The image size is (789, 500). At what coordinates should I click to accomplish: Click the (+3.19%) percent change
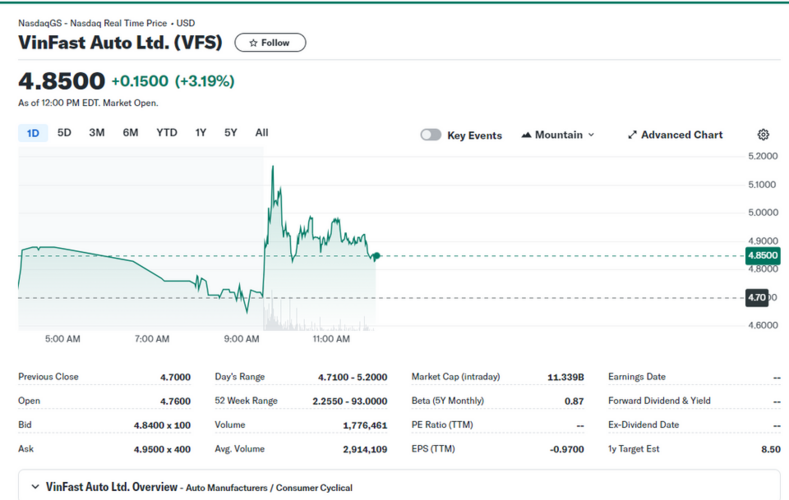click(x=205, y=81)
